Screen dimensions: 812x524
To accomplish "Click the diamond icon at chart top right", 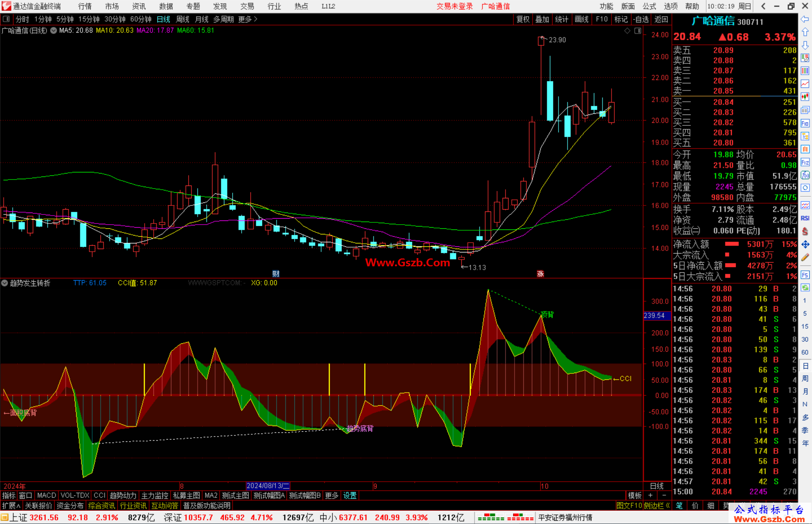I will click(627, 31).
